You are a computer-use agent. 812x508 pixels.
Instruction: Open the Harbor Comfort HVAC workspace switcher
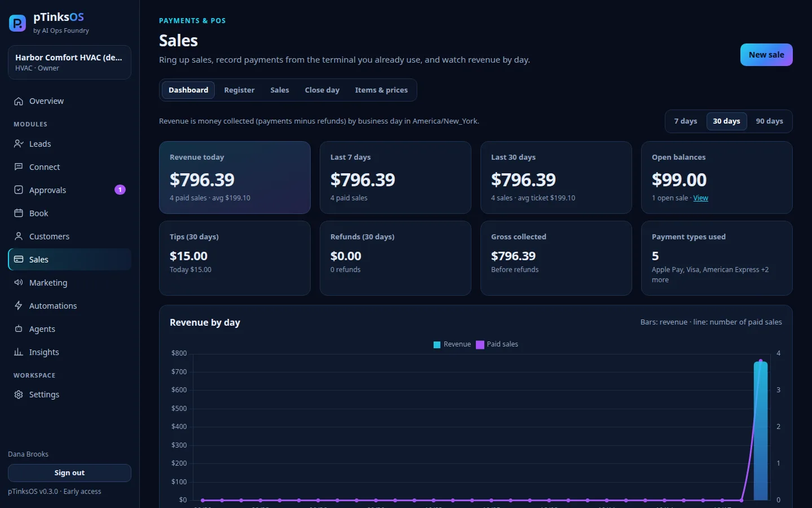[x=69, y=62]
